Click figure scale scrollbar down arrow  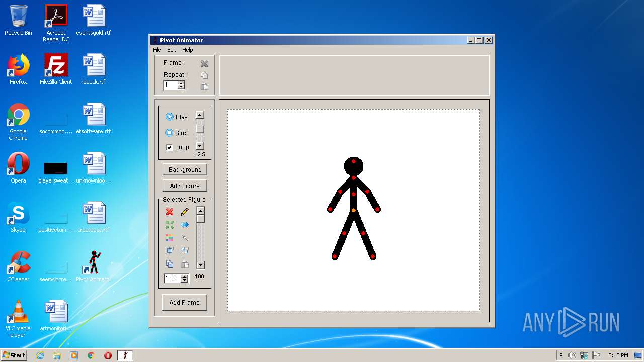point(200,265)
